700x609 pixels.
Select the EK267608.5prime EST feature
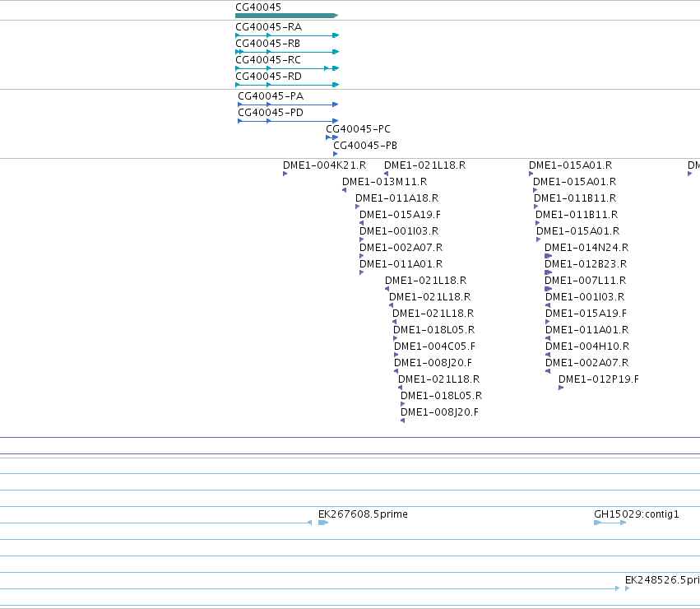click(x=323, y=523)
